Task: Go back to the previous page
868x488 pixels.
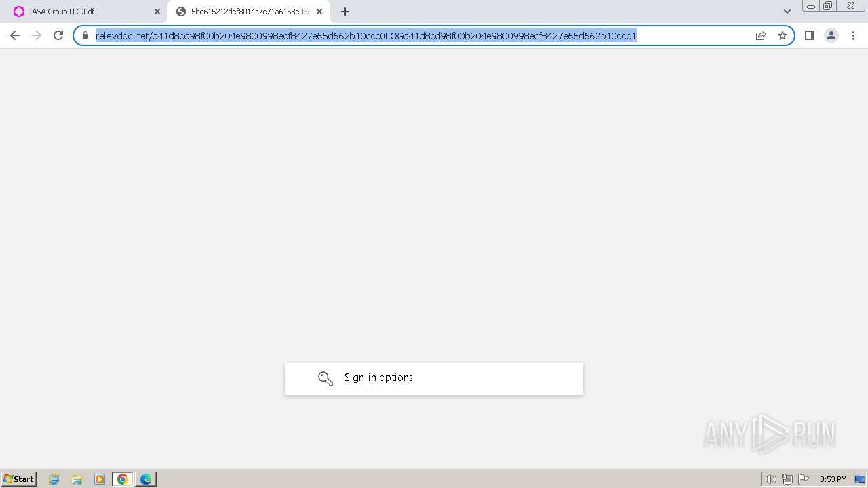Action: (15, 35)
